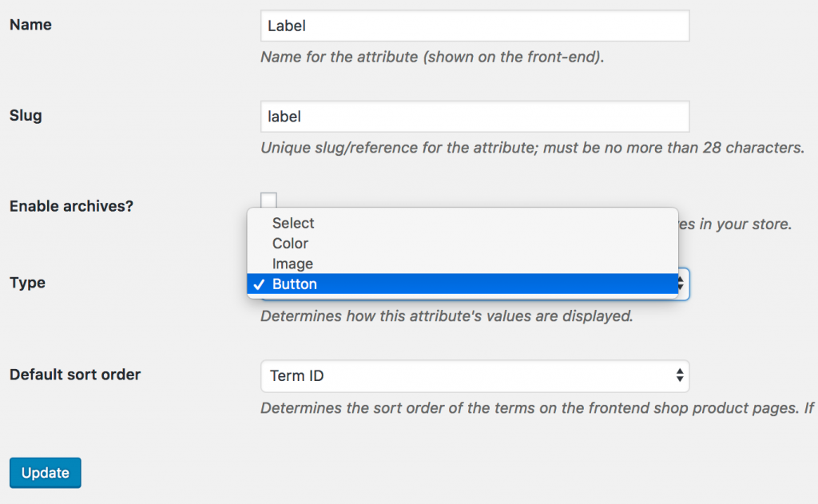Click the Slug field containing label
This screenshot has height=504, width=818.
[475, 117]
